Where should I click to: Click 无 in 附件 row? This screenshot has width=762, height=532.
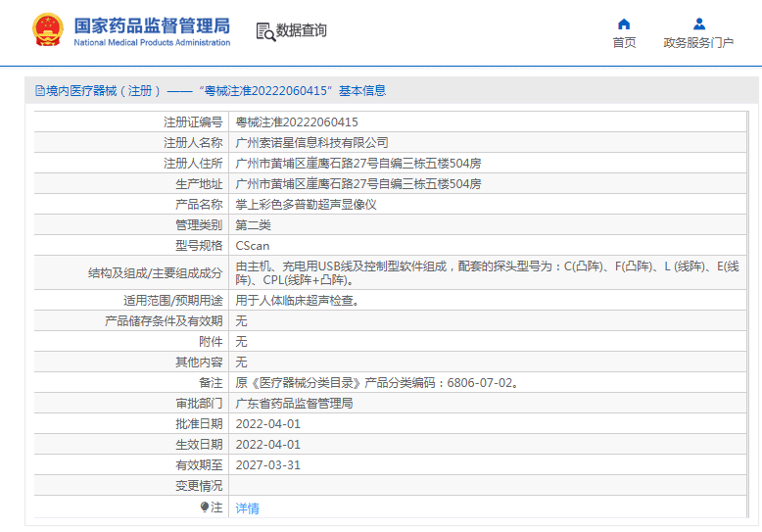[241, 341]
